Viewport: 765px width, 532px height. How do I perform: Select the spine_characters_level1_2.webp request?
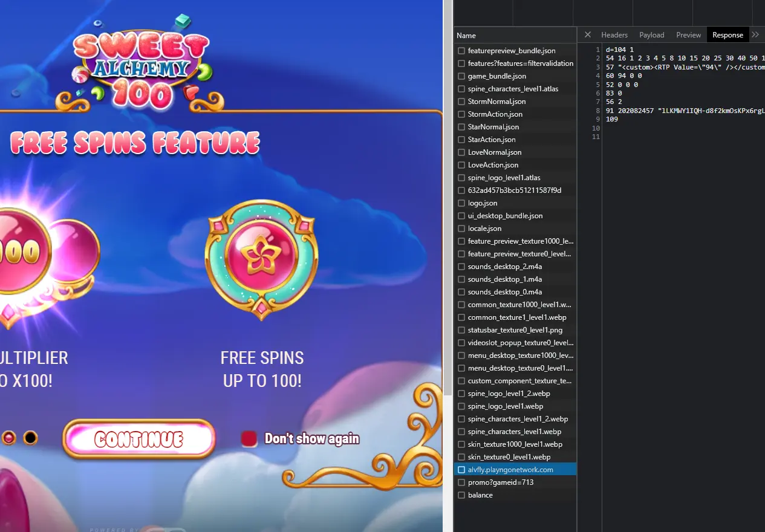pyautogui.click(x=515, y=419)
